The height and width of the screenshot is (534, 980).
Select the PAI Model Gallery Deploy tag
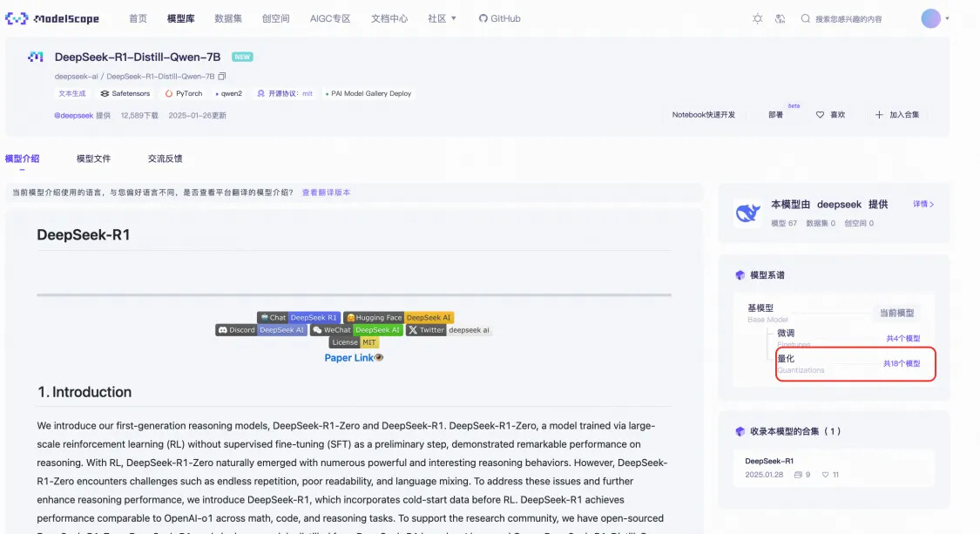pos(368,94)
